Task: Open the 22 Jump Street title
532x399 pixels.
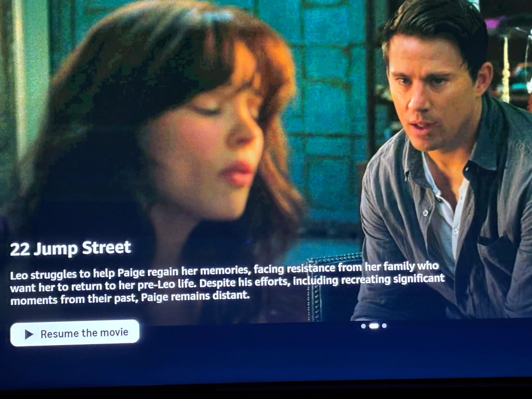Action: 71,248
